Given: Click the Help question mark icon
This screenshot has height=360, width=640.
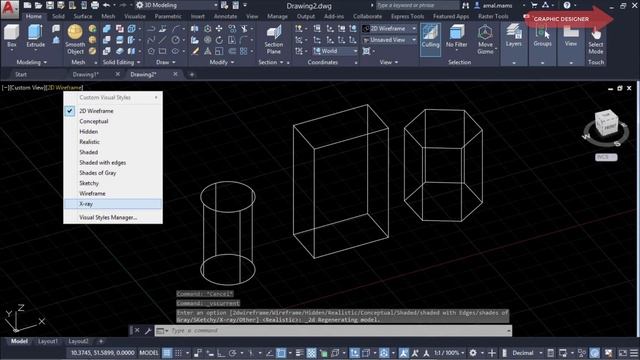Looking at the screenshot, I should (567, 5).
